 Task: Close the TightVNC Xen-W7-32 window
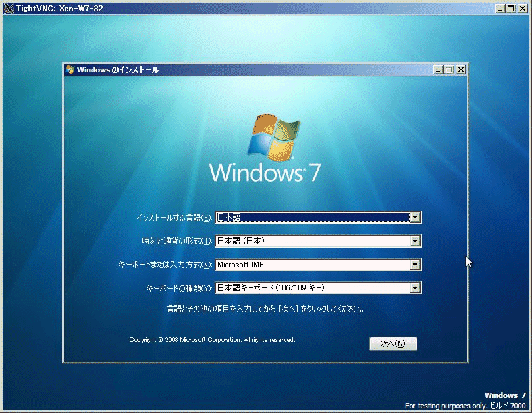tap(523, 9)
